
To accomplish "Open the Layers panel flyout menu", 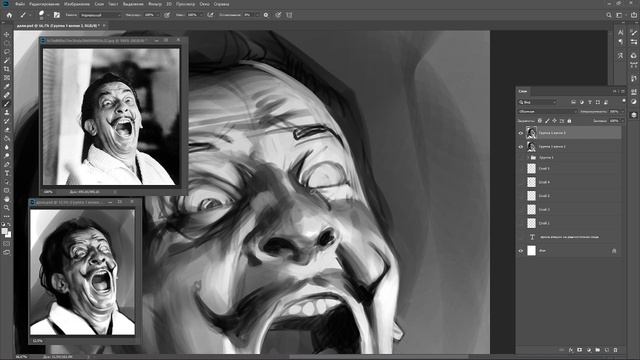I will (x=623, y=91).
